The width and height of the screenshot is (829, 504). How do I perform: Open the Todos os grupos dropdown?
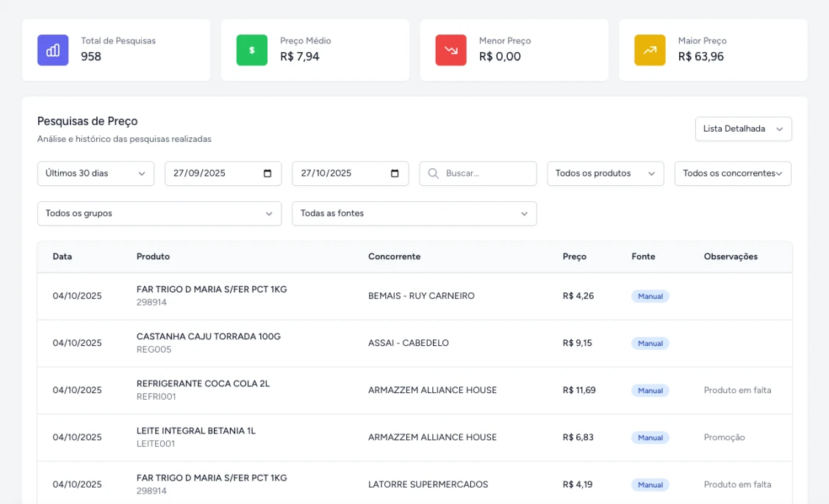click(x=159, y=213)
